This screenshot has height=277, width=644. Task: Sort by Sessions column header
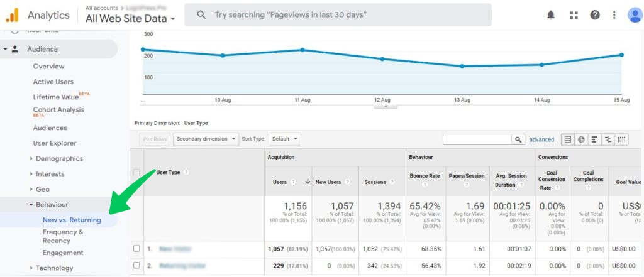point(375,182)
